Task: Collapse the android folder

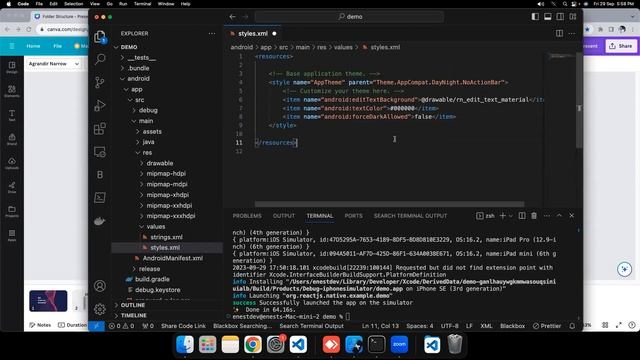Action: pyautogui.click(x=138, y=79)
